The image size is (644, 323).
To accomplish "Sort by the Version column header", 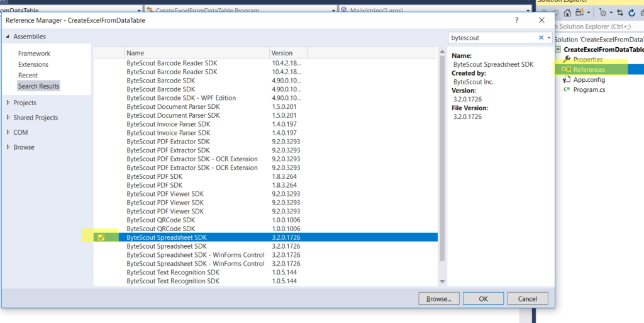I will pyautogui.click(x=288, y=53).
